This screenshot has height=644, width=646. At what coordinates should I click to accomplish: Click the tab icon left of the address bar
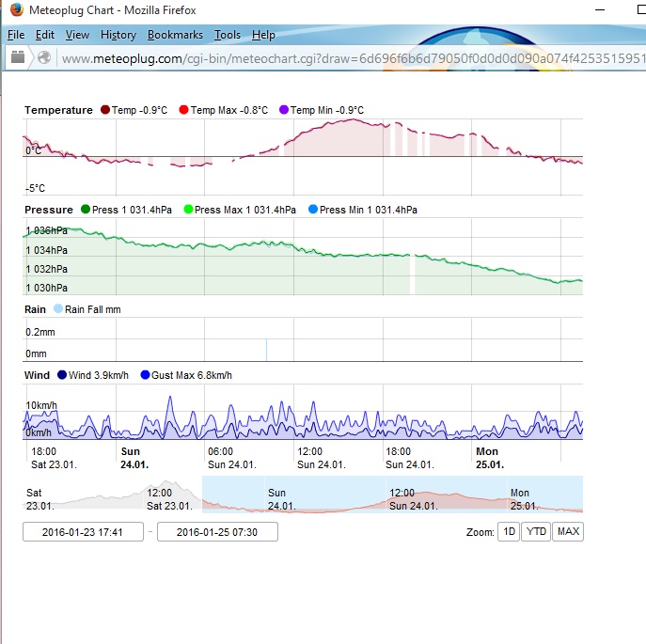coord(18,58)
